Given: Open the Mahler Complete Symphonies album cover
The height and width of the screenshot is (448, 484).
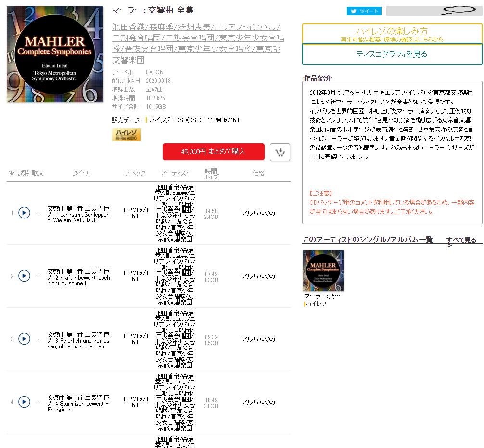Looking at the screenshot, I should pyautogui.click(x=55, y=54).
